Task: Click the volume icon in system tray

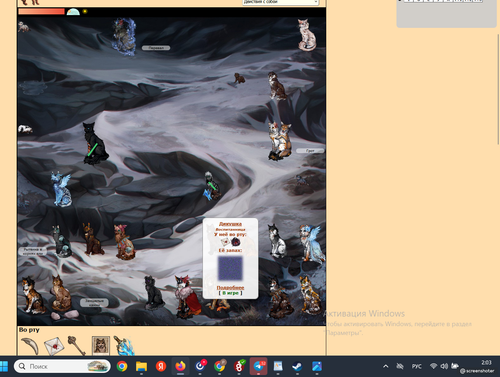Action: [x=444, y=366]
